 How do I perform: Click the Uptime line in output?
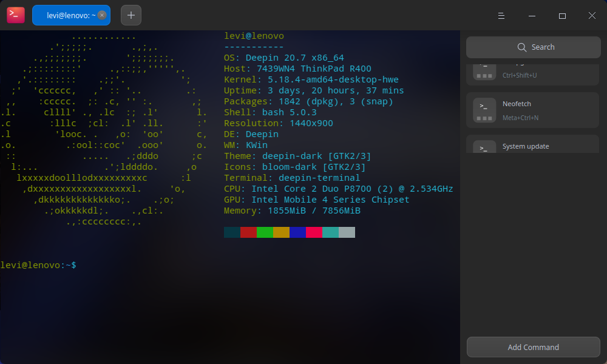pyautogui.click(x=314, y=90)
